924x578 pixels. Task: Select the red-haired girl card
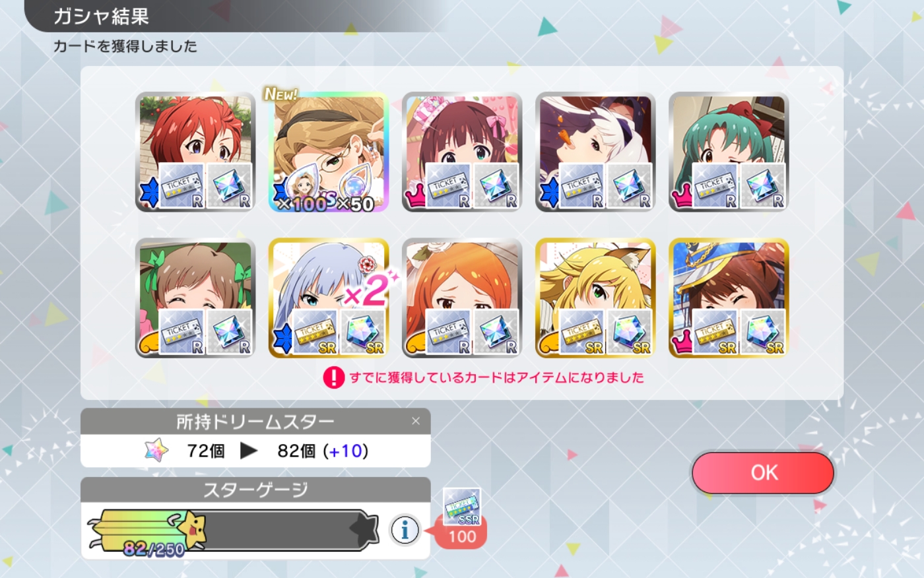click(x=195, y=152)
